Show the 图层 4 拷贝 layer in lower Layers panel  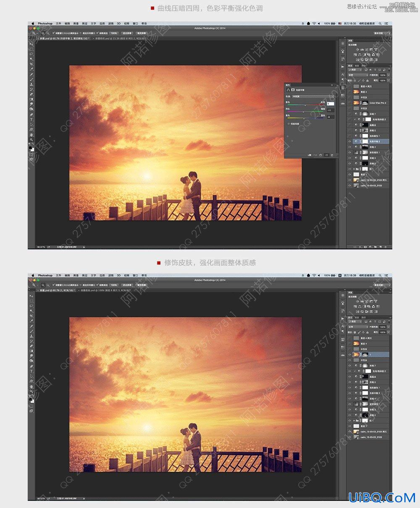point(350,338)
